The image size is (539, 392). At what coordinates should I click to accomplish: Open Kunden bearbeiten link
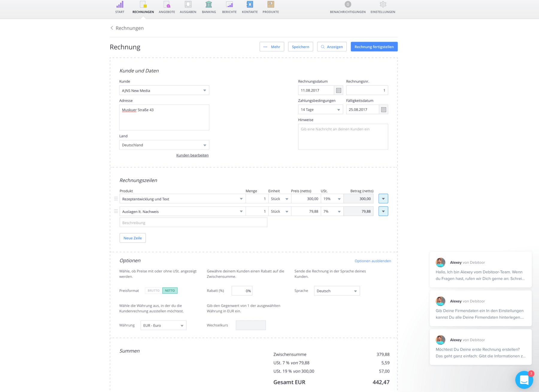[x=193, y=155]
